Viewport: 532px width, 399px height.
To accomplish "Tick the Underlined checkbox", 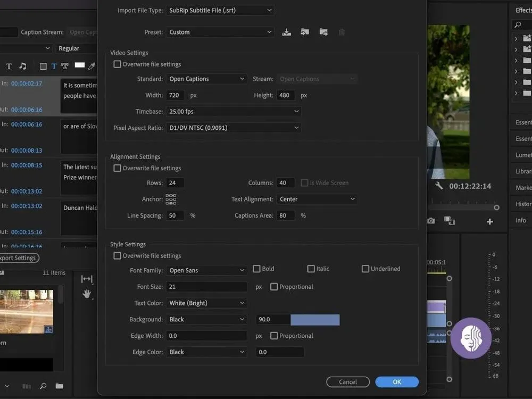I will (365, 269).
